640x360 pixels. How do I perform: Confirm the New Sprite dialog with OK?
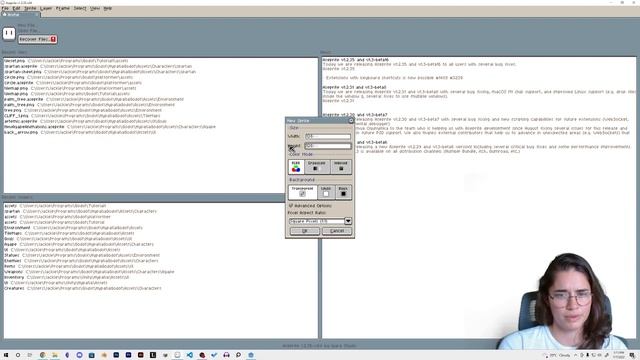coord(304,231)
